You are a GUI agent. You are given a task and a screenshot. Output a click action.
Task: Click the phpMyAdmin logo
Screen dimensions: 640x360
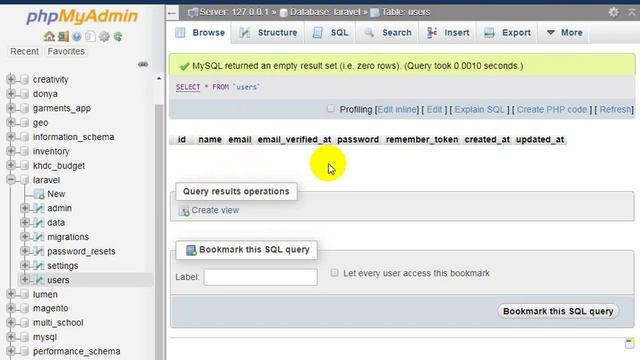tap(82, 17)
